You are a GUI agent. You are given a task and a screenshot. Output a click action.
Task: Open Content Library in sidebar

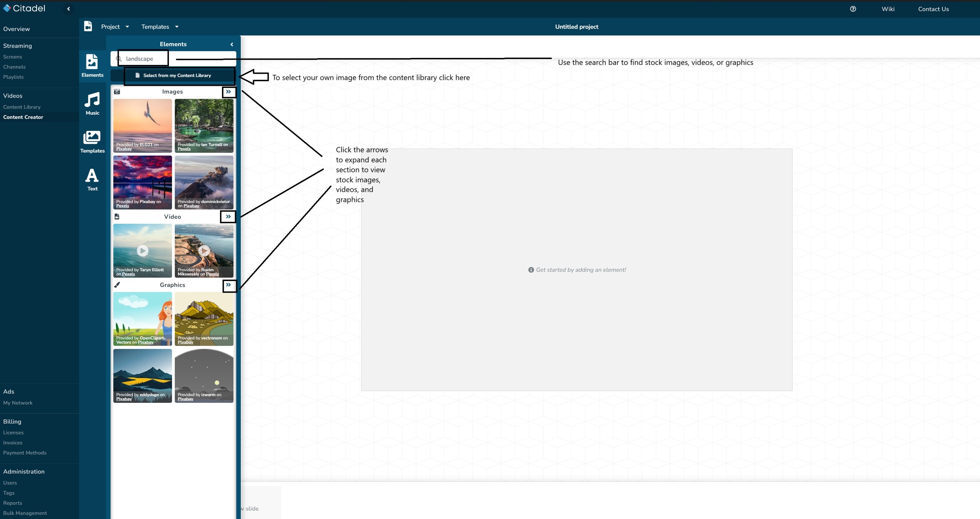[22, 107]
